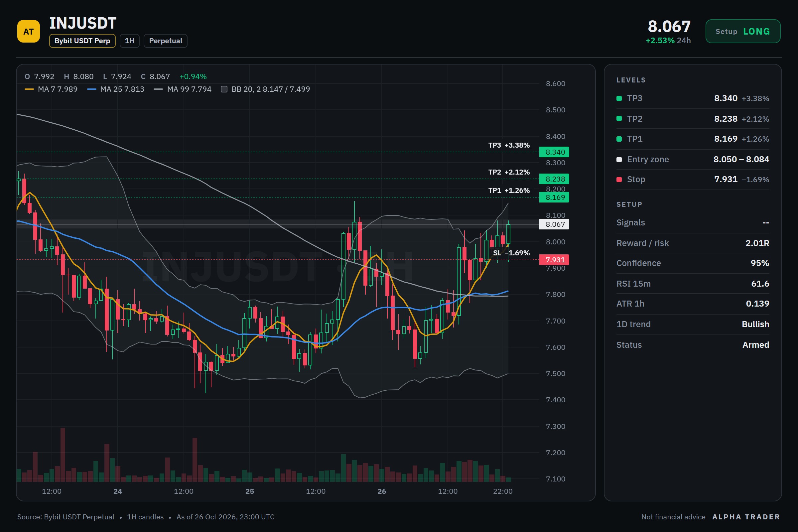Click the 25 date axis label

(x=250, y=491)
